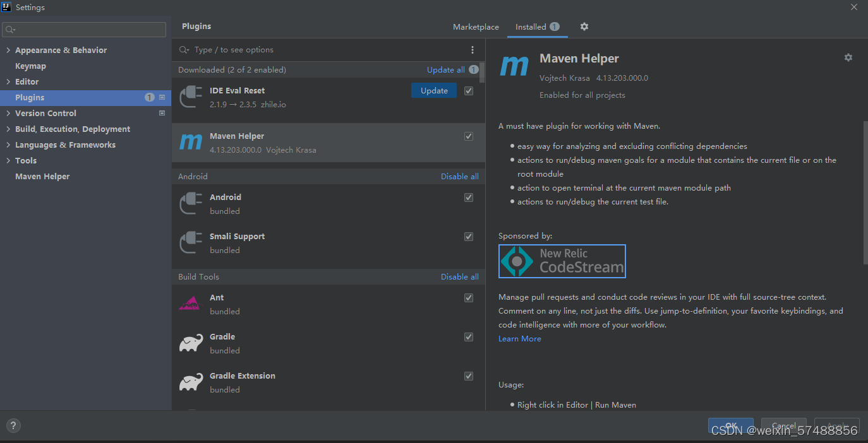Viewport: 868px width, 443px height.
Task: Expand Appearance & Behavior settings
Action: [8, 50]
